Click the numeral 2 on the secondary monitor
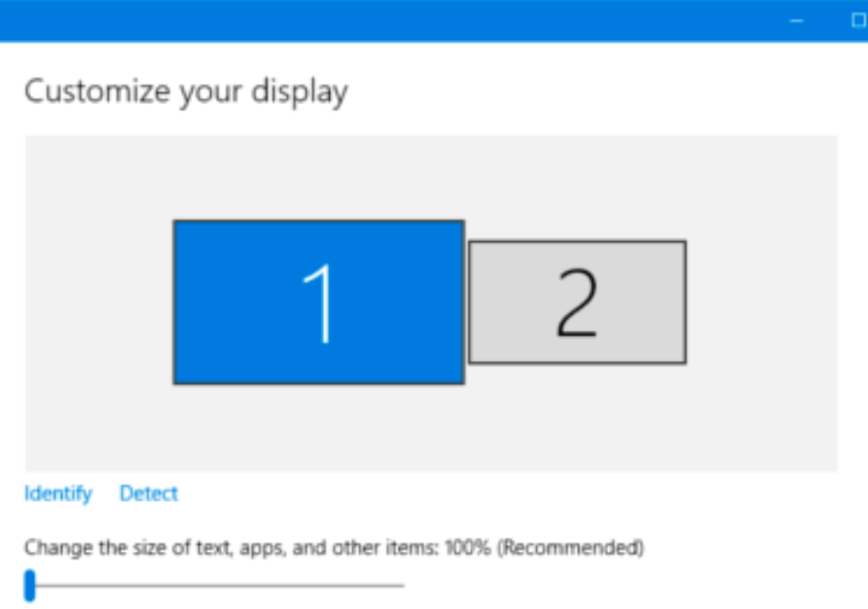This screenshot has width=868, height=609. [576, 304]
